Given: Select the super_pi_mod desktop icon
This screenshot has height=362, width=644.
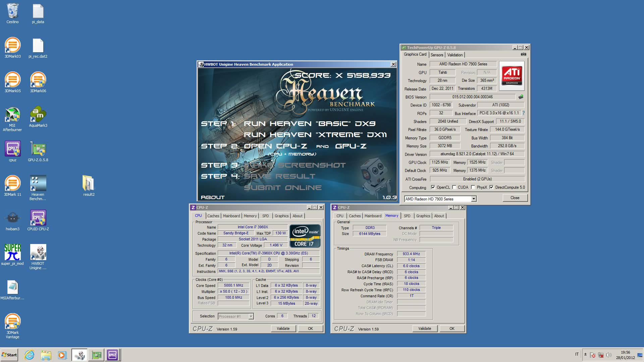Looking at the screenshot, I should pyautogui.click(x=12, y=255).
